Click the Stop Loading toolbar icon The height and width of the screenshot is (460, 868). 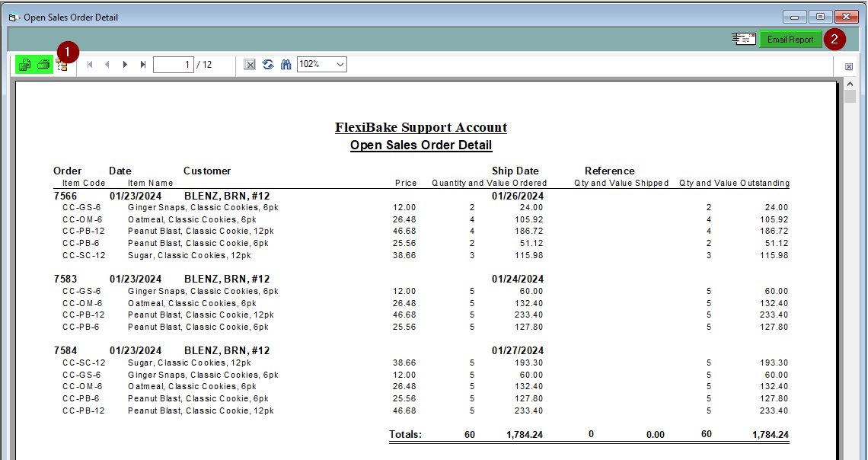tap(250, 65)
